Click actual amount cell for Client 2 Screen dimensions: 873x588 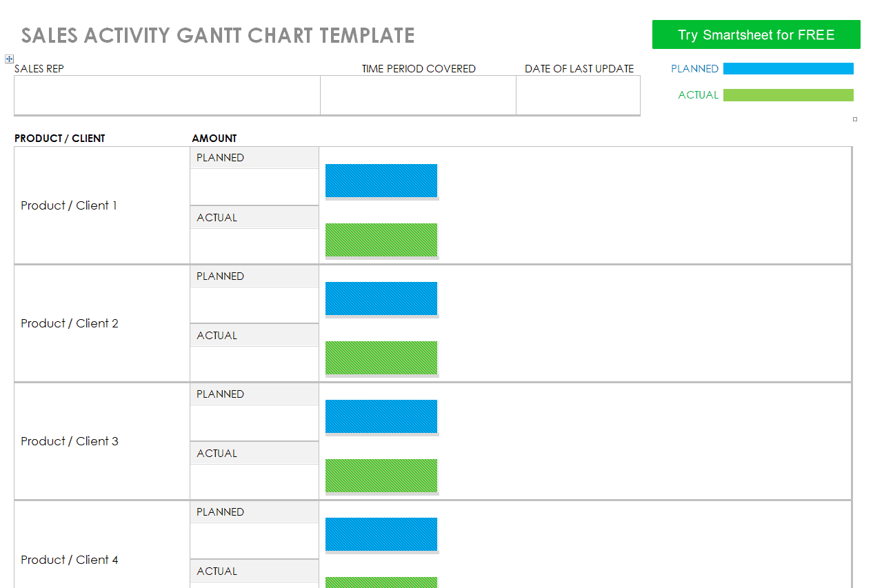(x=254, y=363)
